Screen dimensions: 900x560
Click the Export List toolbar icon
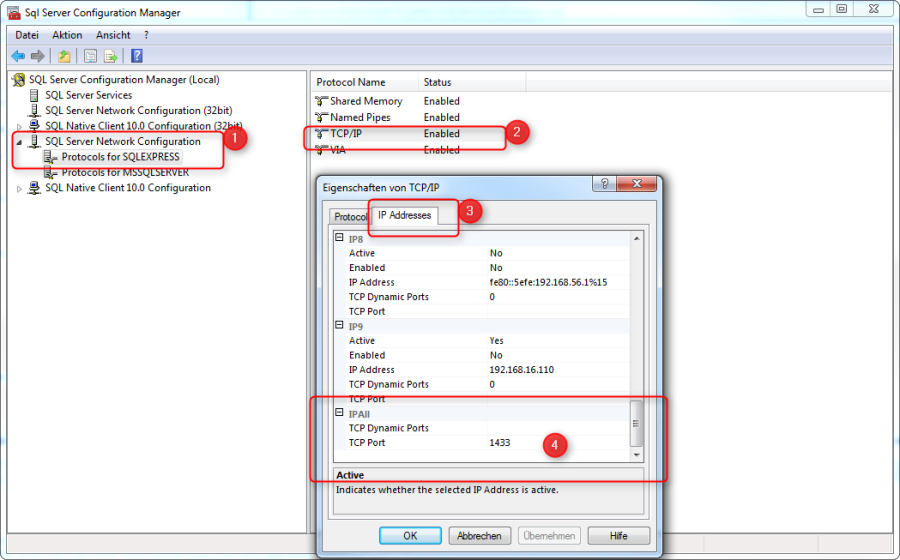(111, 56)
